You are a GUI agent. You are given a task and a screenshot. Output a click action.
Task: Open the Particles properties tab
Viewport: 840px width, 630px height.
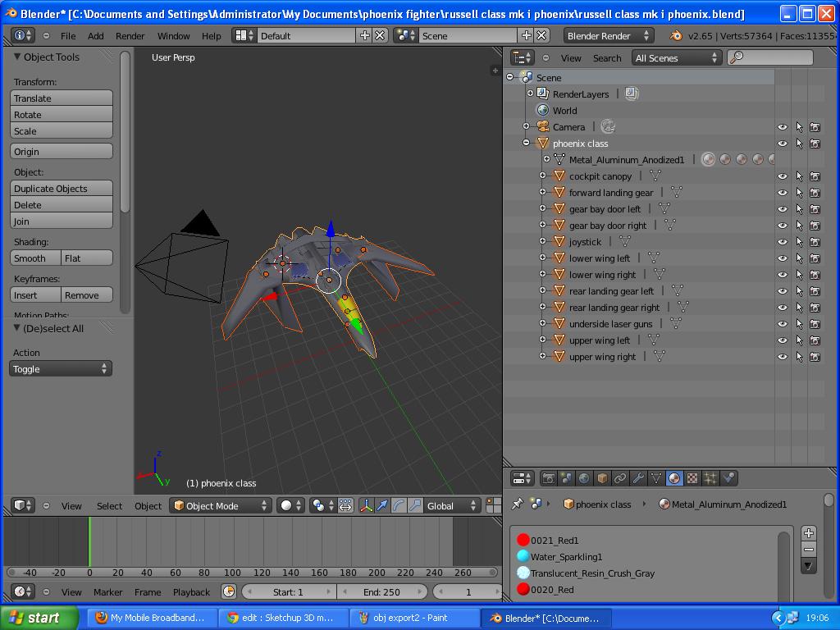coord(710,478)
